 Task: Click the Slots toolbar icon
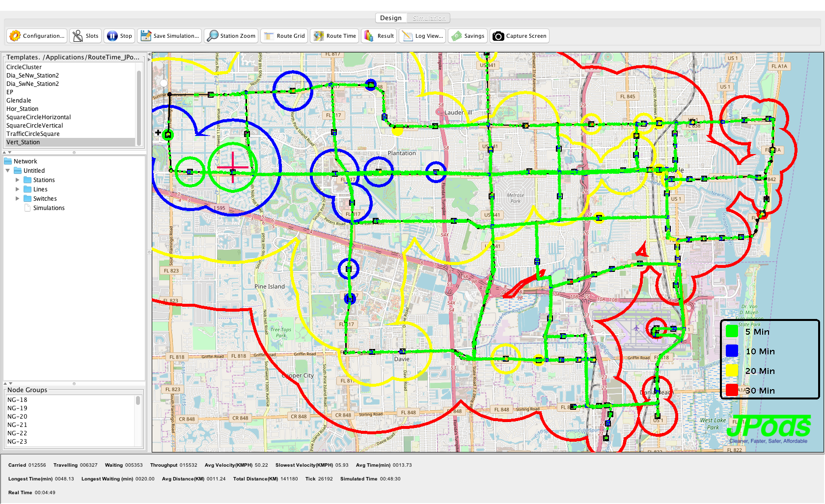(x=78, y=36)
